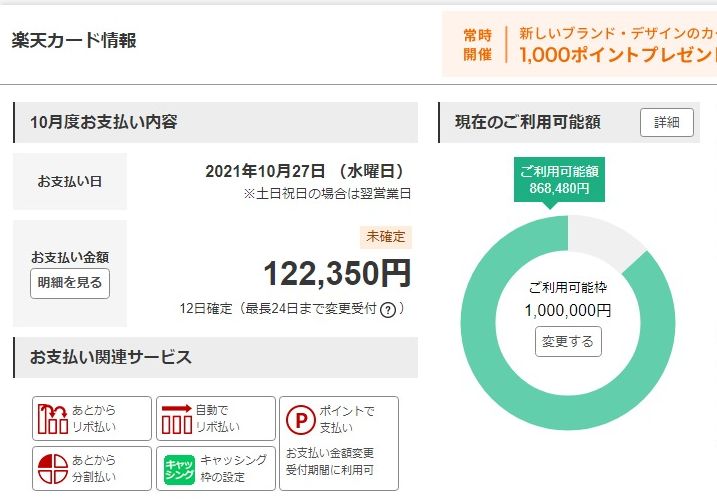Screen dimensions: 717x502
Task: Click the 未確定 status badge
Action: 385,237
